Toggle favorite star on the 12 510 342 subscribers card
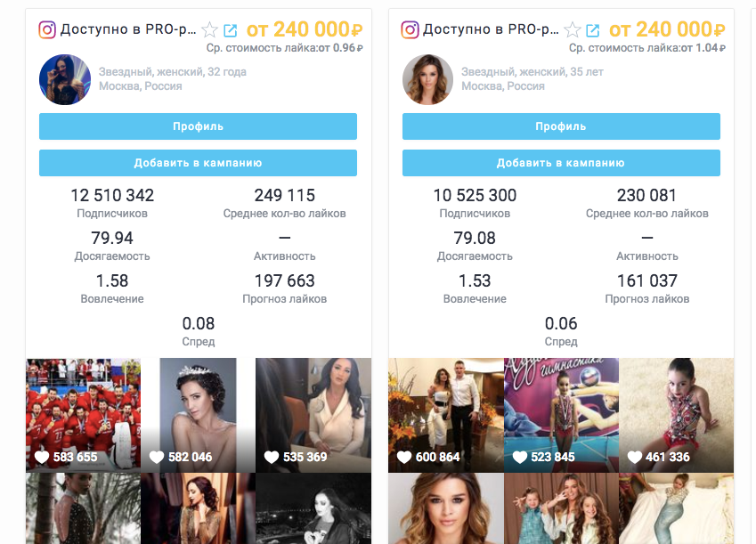756x544 pixels. [210, 30]
